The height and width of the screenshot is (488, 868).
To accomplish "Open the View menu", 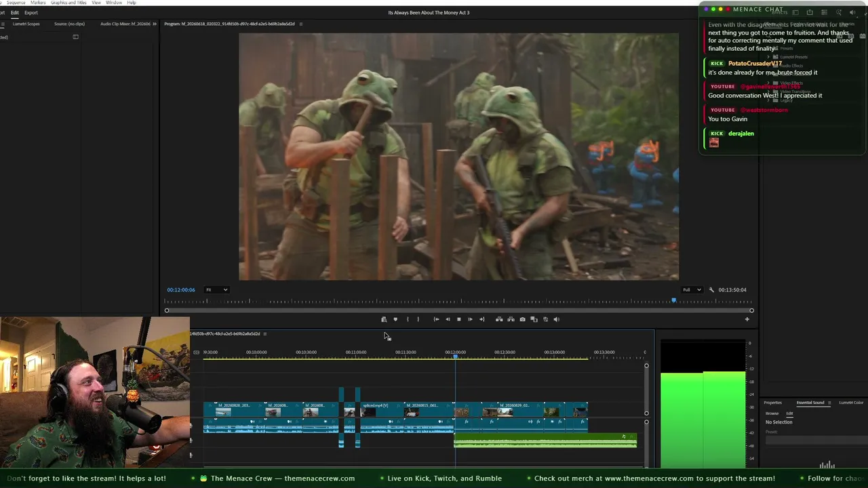I will (x=96, y=3).
